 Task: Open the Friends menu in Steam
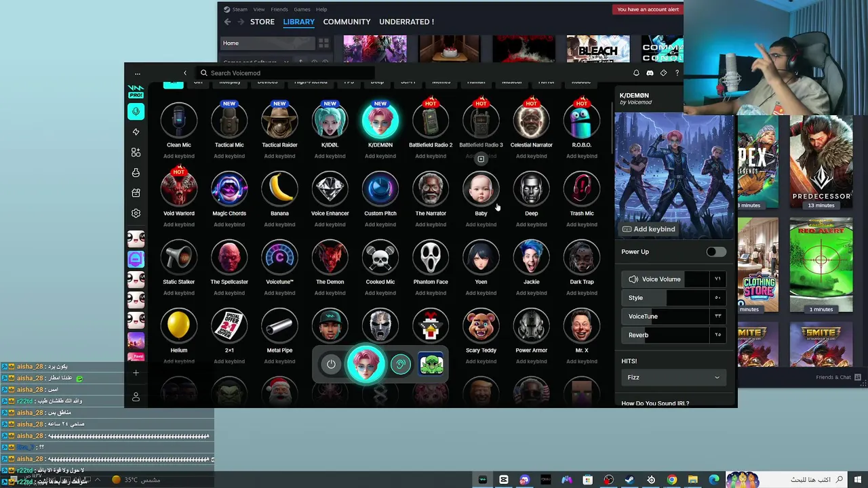pos(279,9)
